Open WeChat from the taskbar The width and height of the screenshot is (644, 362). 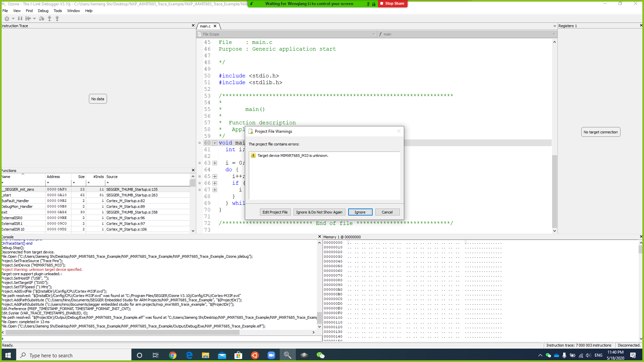click(x=321, y=355)
